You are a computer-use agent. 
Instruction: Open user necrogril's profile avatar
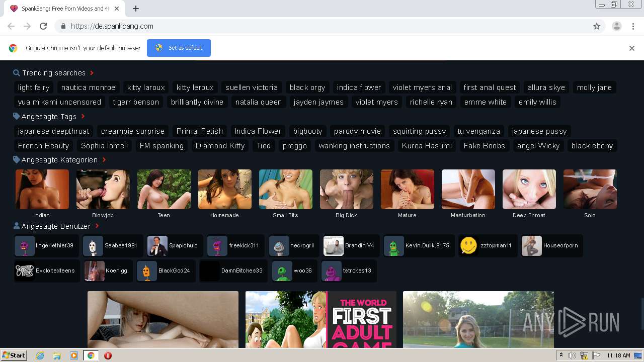279,246
